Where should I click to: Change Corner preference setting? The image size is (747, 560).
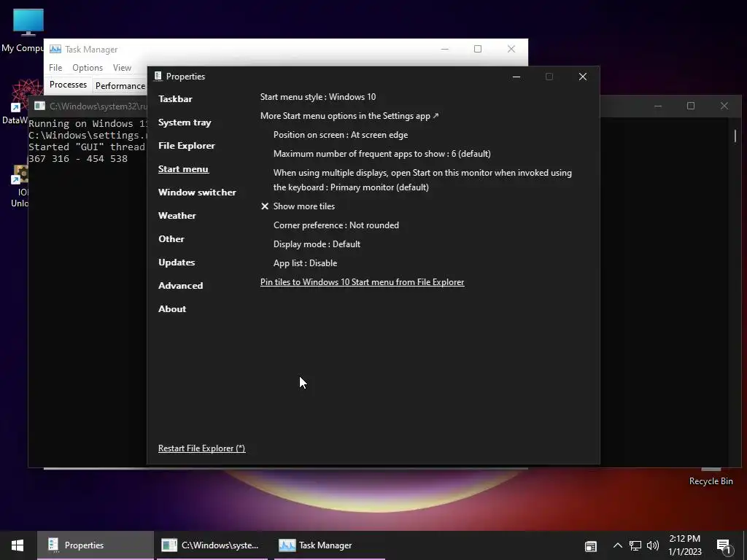tap(336, 226)
